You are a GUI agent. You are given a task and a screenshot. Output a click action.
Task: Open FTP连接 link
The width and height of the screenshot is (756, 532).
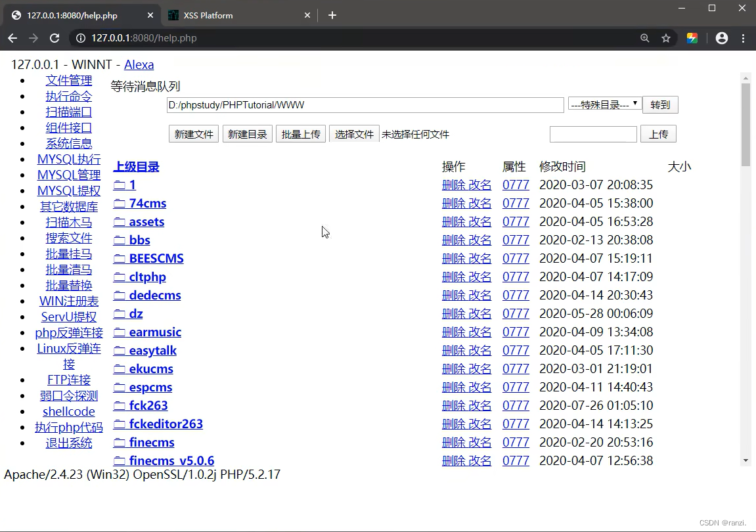click(69, 380)
